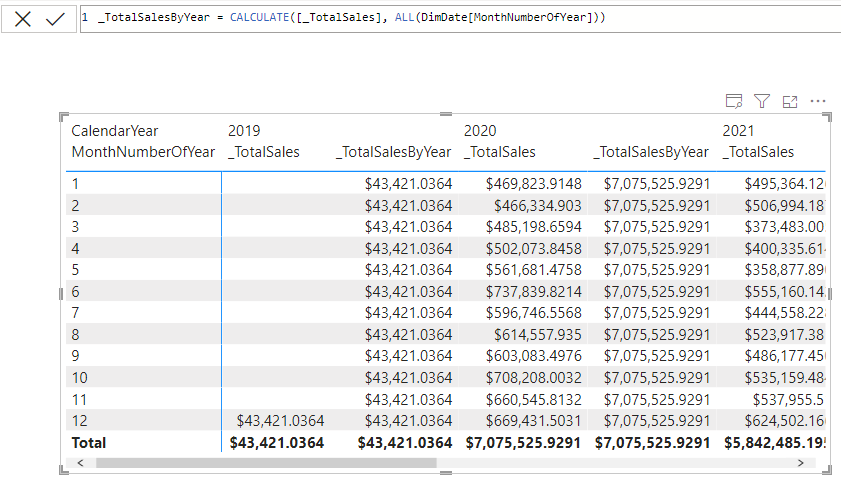The width and height of the screenshot is (841, 481).
Task: Click cell $485,198.6594
Action: 534,227
